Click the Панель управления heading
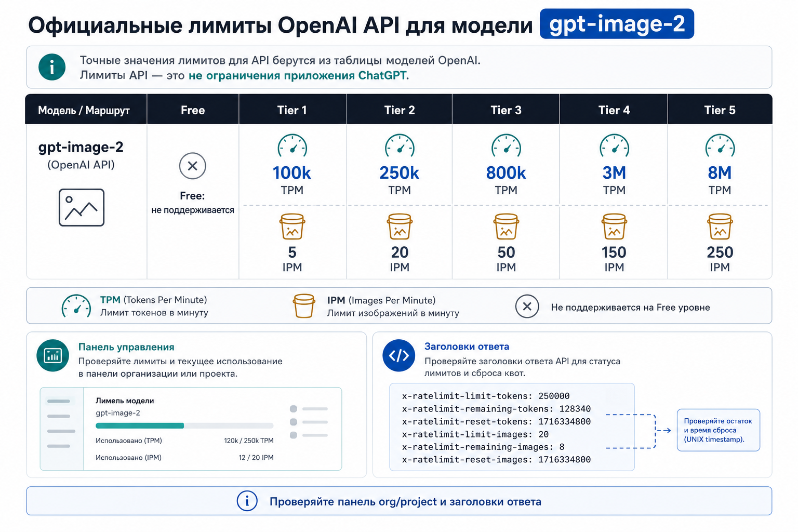 pos(126,347)
